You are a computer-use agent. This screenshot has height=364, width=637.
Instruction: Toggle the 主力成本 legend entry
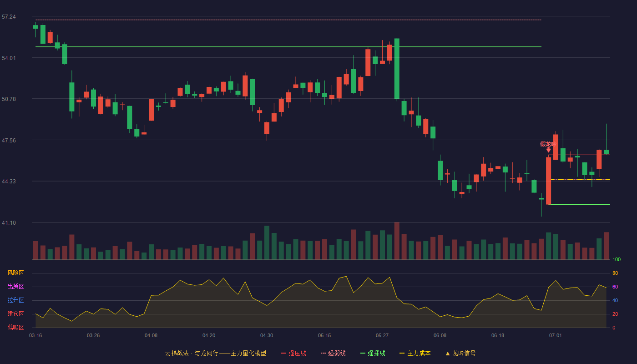pos(415,353)
